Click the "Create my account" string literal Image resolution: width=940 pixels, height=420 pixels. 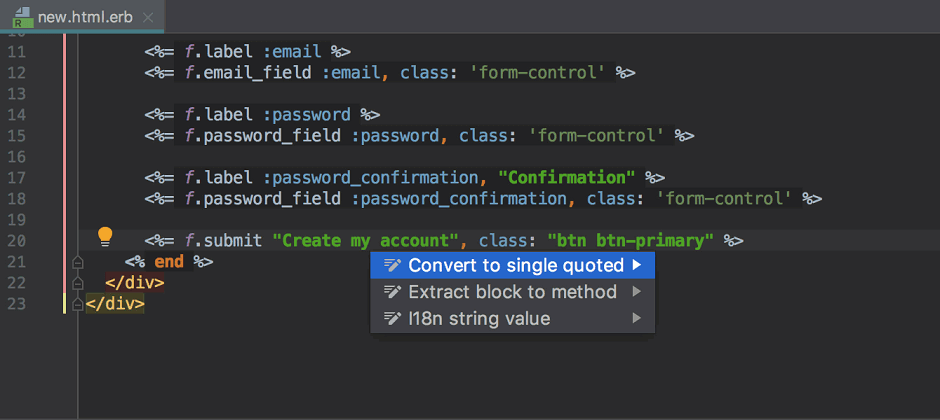(x=365, y=240)
